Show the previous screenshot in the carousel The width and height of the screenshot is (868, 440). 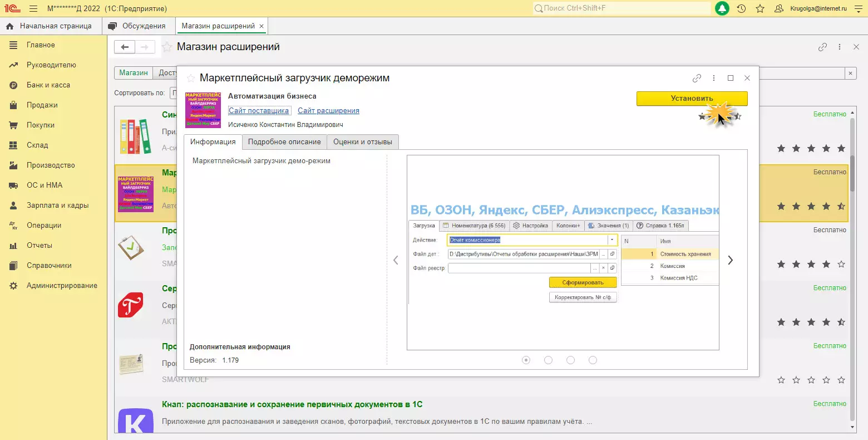pyautogui.click(x=396, y=260)
